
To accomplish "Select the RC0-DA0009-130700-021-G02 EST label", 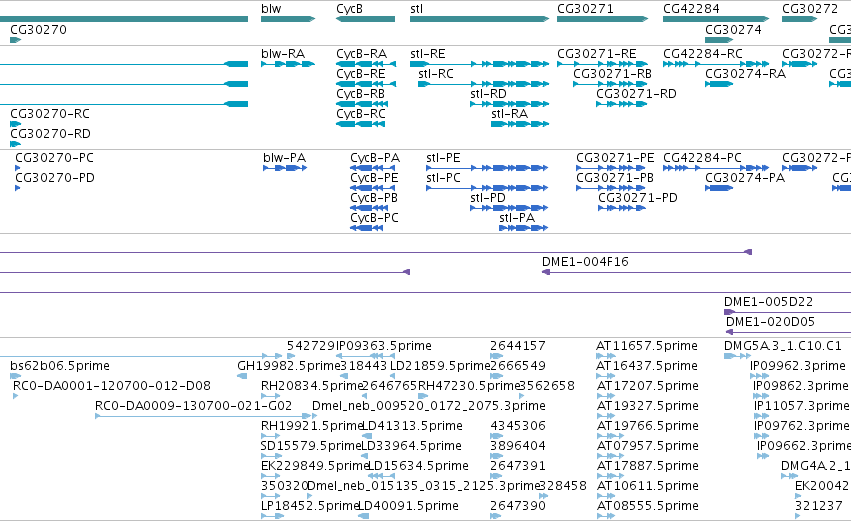I will point(193,406).
